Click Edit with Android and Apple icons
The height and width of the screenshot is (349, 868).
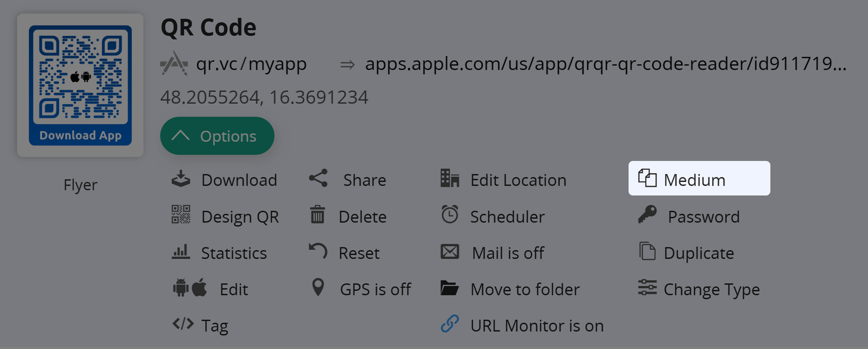(x=234, y=289)
